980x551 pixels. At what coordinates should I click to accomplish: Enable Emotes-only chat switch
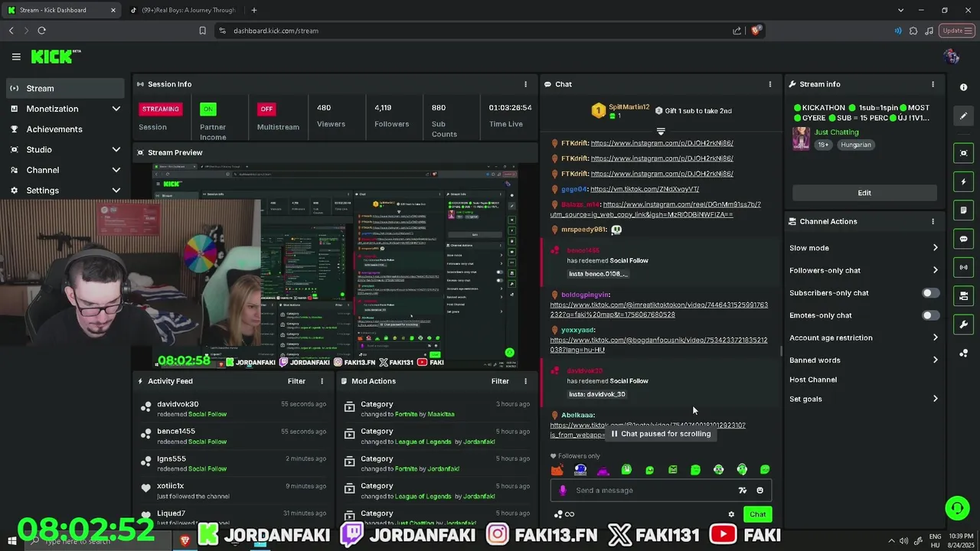(930, 315)
